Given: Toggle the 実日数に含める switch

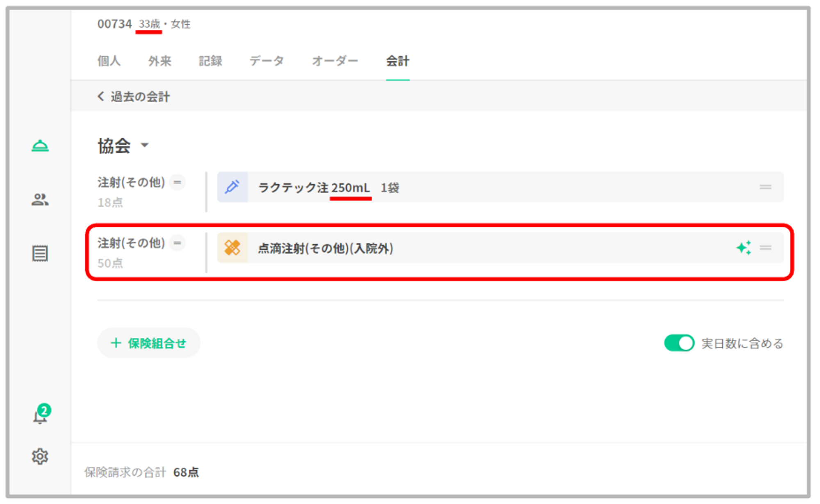Looking at the screenshot, I should (679, 343).
